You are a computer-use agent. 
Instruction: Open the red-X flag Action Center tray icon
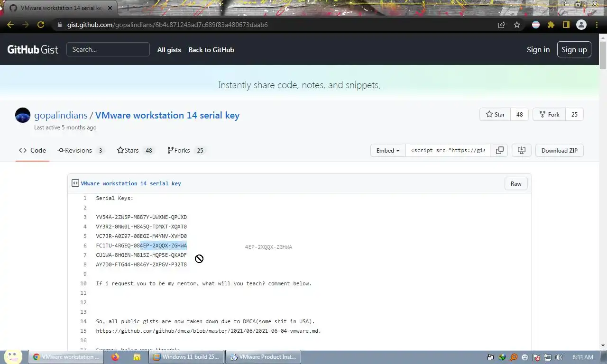click(536, 357)
